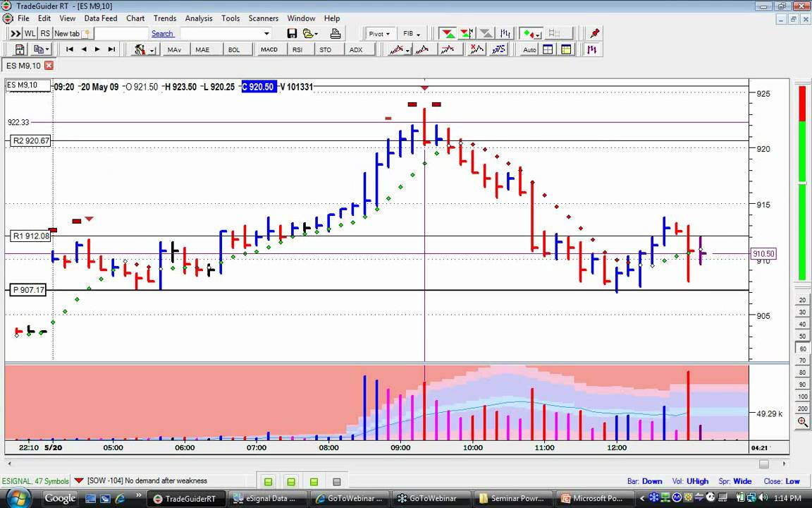Select the second trend line drawing icon

pos(422,50)
